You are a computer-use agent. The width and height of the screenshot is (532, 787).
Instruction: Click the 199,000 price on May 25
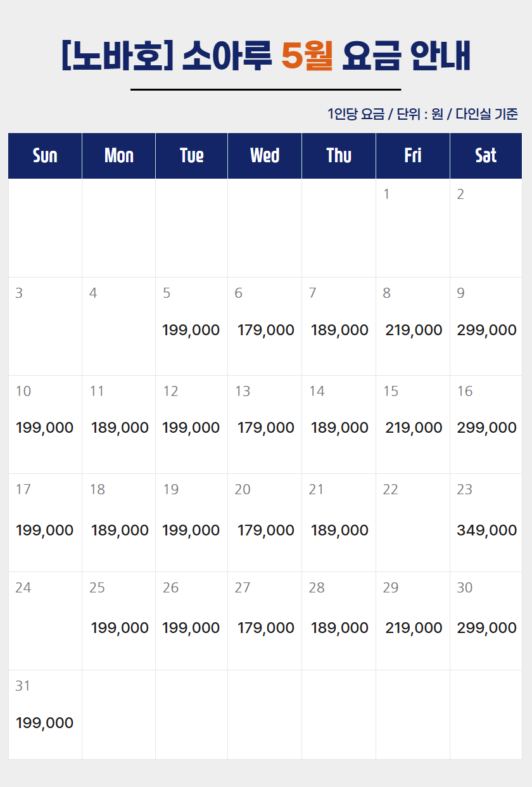pyautogui.click(x=120, y=628)
